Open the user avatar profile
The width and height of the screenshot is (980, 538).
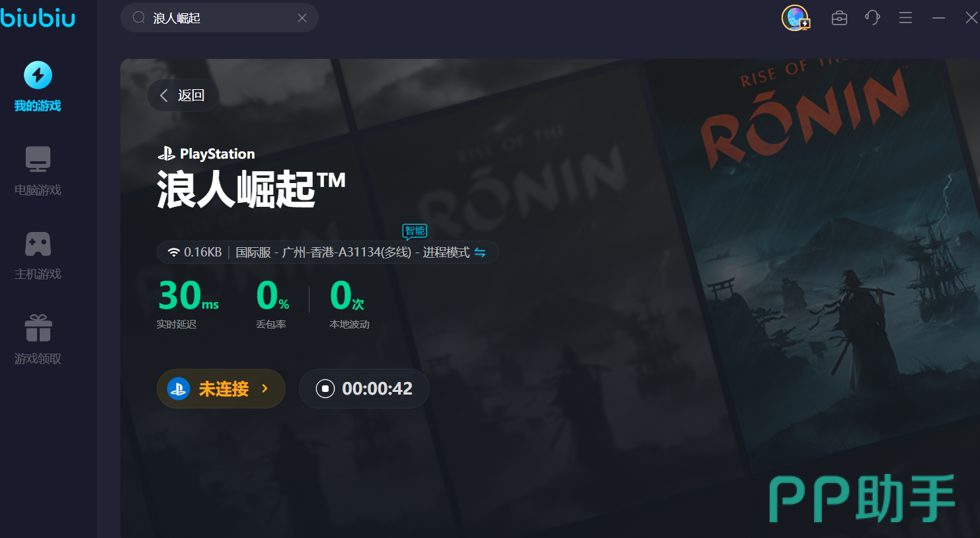point(795,18)
